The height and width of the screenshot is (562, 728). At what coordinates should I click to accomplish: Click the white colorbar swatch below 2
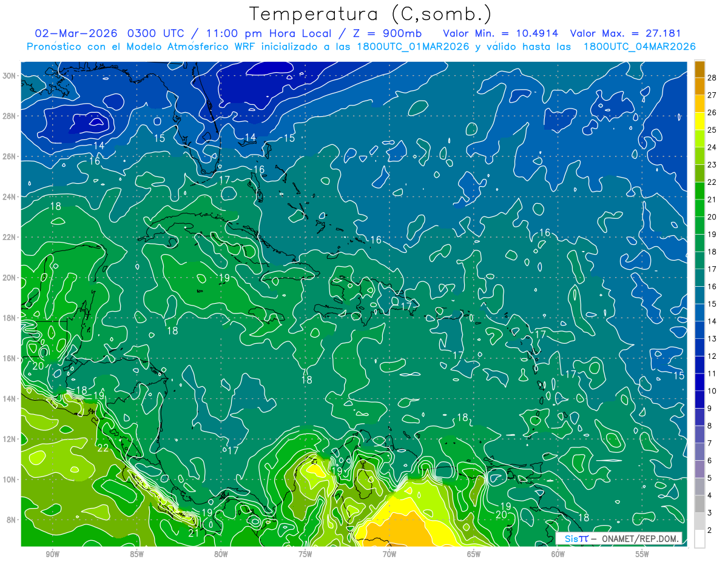click(699, 539)
